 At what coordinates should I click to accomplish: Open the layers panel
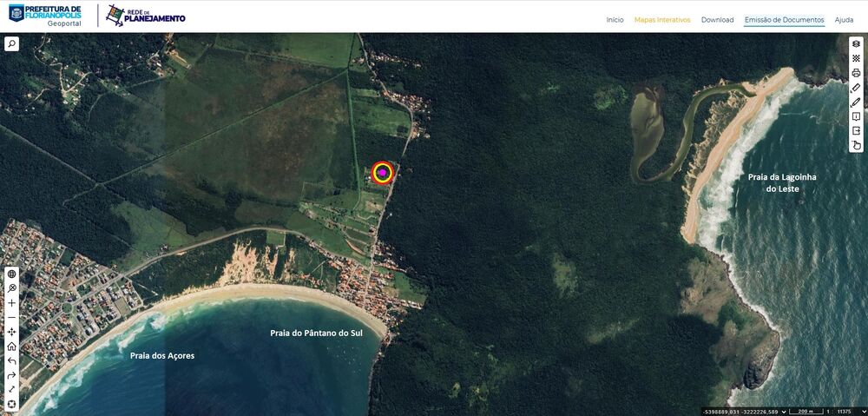coord(856,43)
